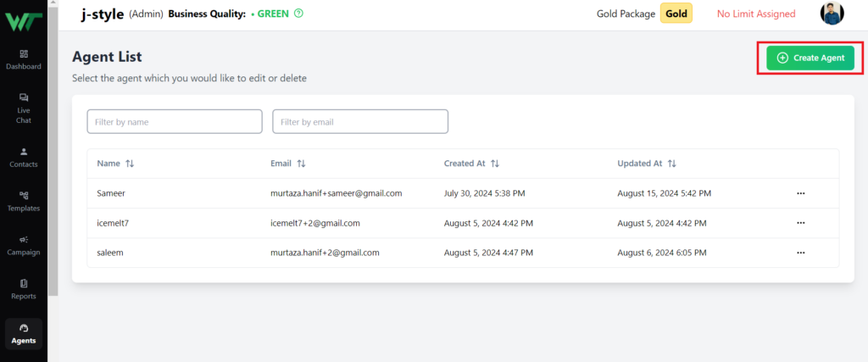
Task: Open the Dashboard sidebar icon
Action: [x=23, y=60]
